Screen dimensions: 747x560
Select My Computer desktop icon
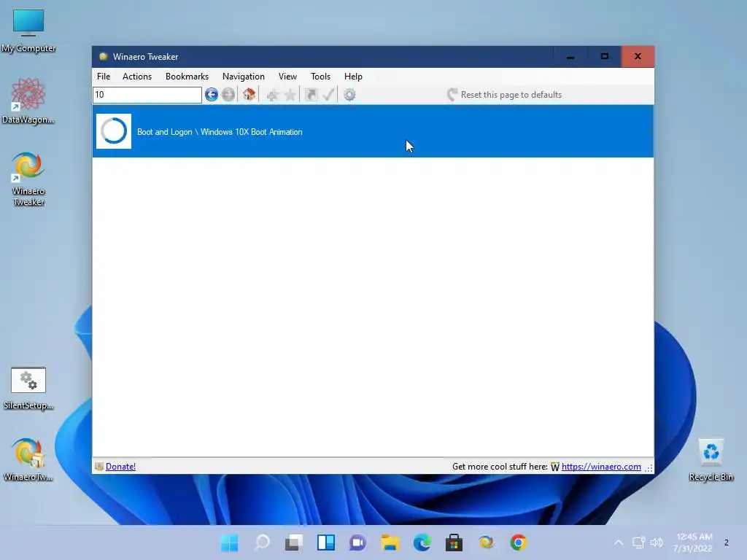(x=28, y=31)
